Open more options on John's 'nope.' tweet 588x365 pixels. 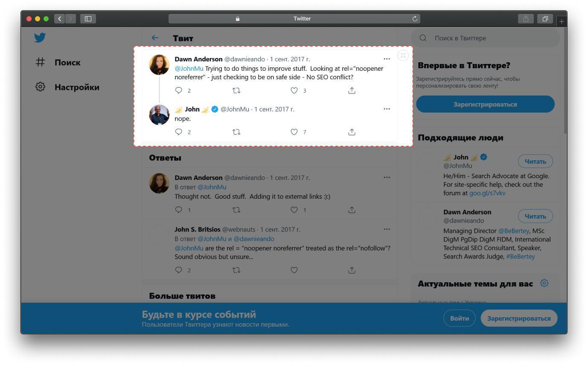coord(387,109)
